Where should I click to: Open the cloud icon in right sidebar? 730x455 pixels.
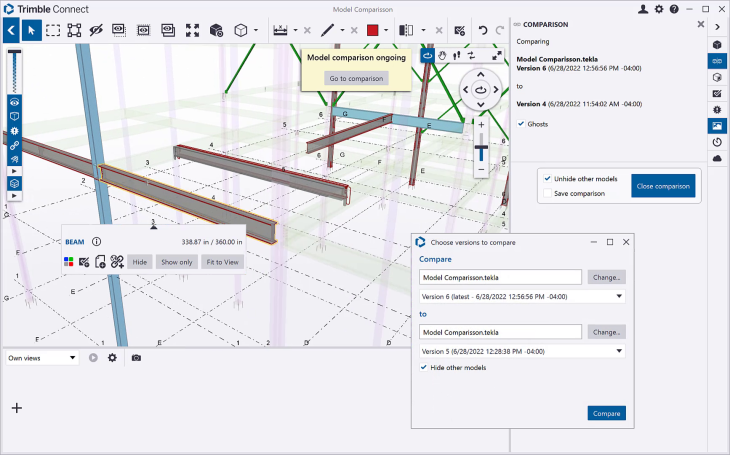pyautogui.click(x=717, y=158)
